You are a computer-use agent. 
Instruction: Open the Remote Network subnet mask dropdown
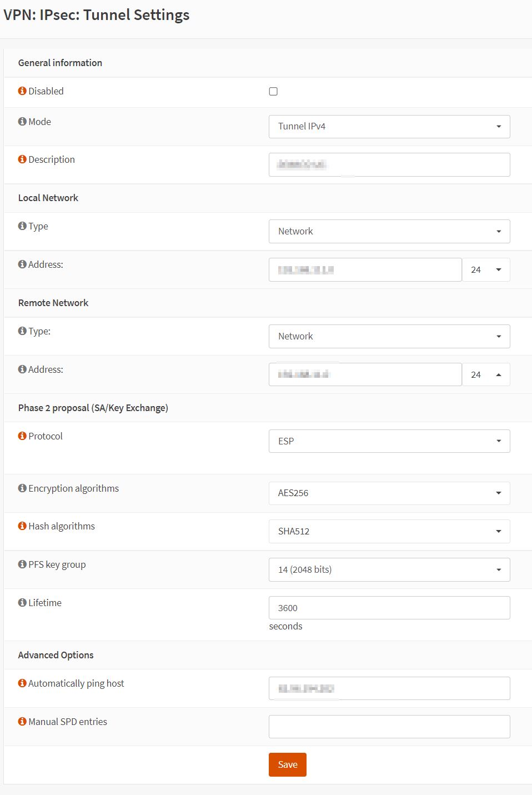(486, 375)
